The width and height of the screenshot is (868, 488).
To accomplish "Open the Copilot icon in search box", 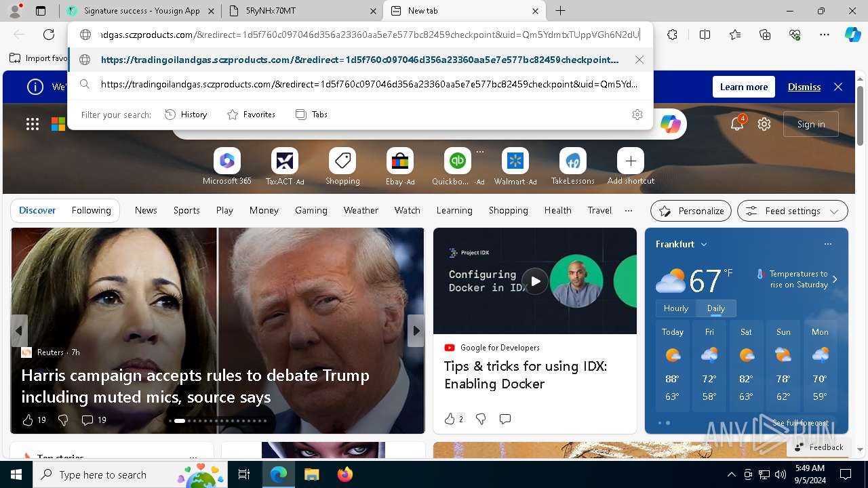I will (671, 124).
